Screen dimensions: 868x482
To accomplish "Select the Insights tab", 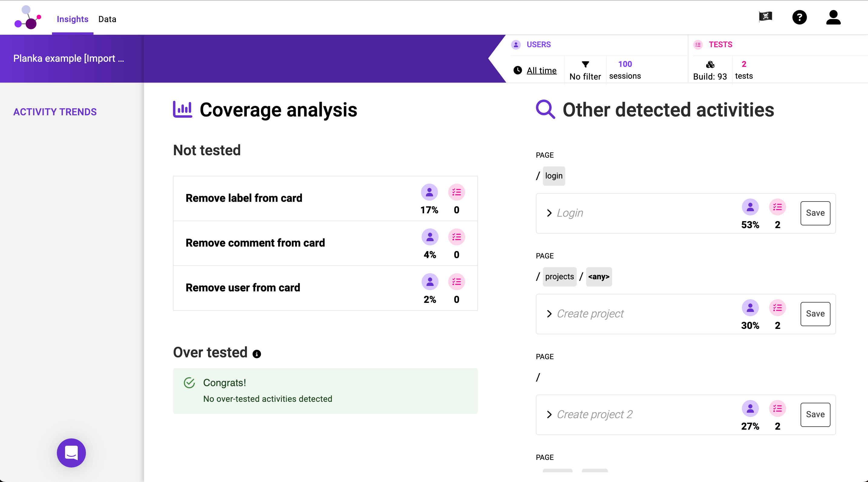I will 72,18.
